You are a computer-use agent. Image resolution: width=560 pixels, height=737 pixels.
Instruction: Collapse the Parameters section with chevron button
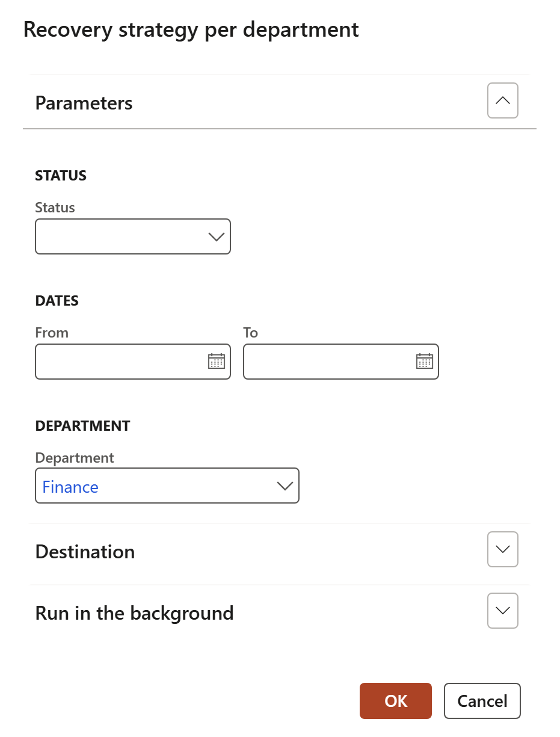[x=502, y=100]
